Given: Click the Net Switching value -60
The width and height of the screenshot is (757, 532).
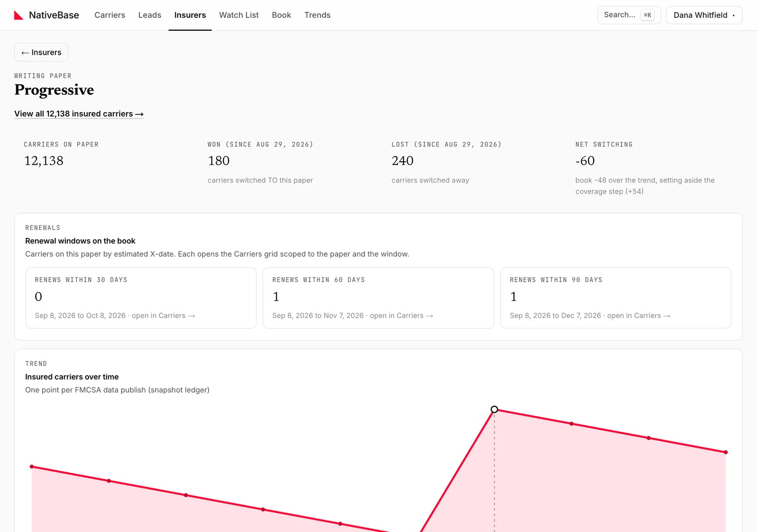Looking at the screenshot, I should click(585, 161).
